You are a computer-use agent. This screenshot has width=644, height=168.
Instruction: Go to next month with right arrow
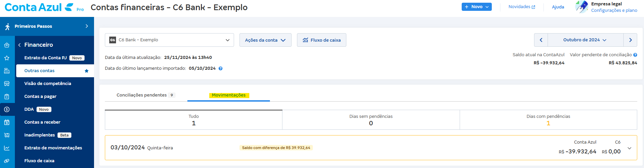[x=630, y=40]
